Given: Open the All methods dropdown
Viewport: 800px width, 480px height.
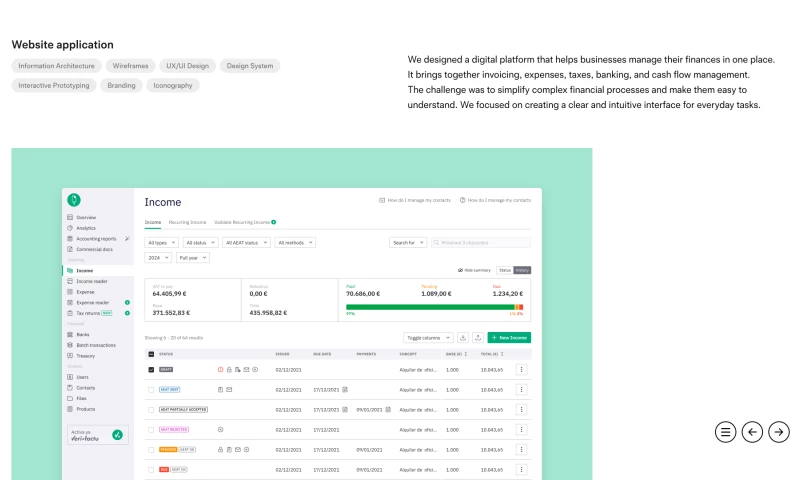Looking at the screenshot, I should pos(295,243).
